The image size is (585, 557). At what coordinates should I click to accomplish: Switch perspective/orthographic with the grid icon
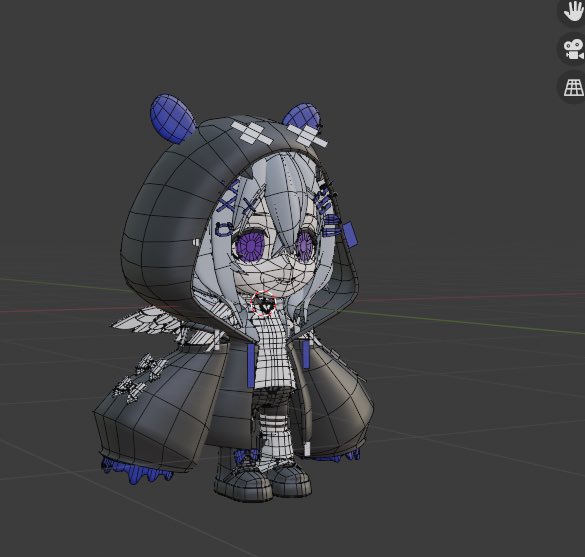[573, 87]
